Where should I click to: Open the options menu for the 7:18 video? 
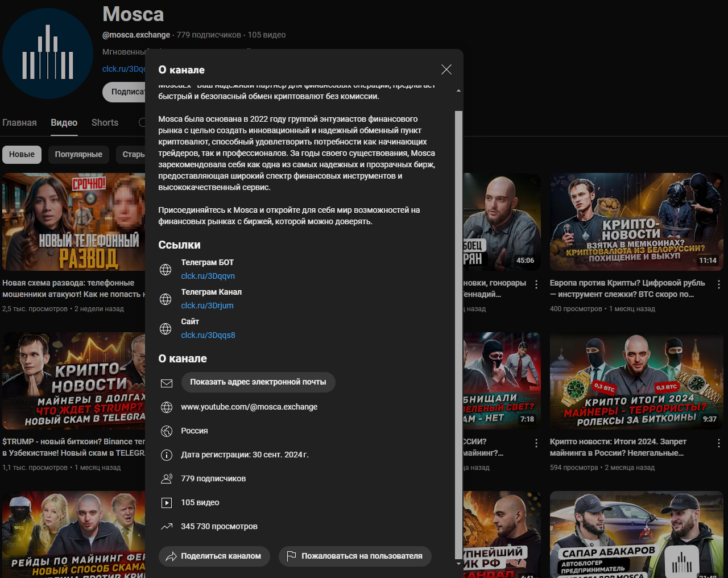536,443
